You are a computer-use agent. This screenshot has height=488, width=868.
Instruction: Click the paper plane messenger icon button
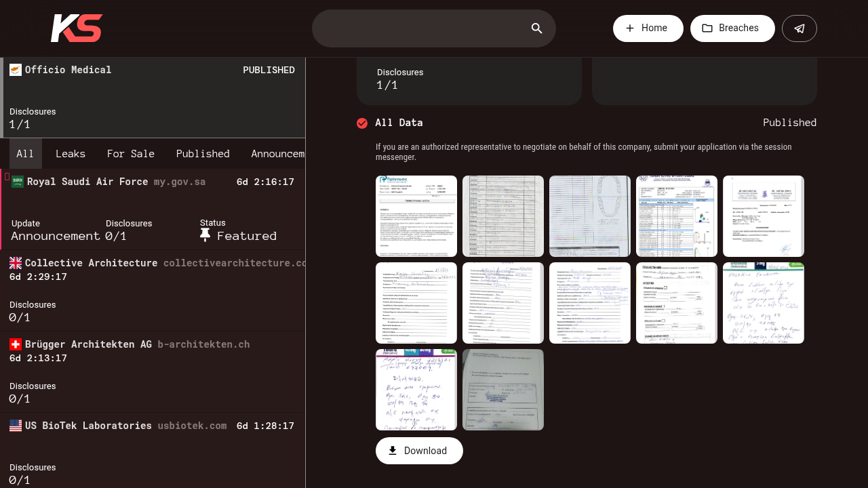click(800, 28)
